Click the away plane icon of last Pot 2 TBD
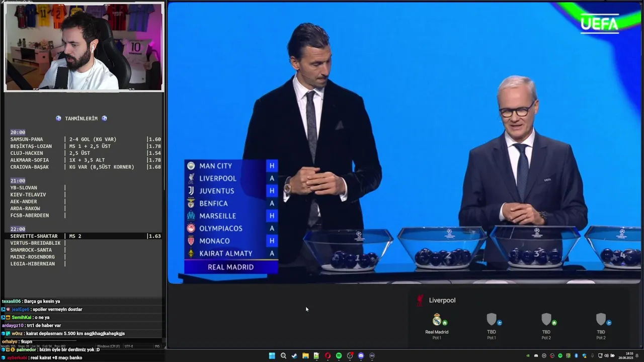The height and width of the screenshot is (362, 644). 609,322
